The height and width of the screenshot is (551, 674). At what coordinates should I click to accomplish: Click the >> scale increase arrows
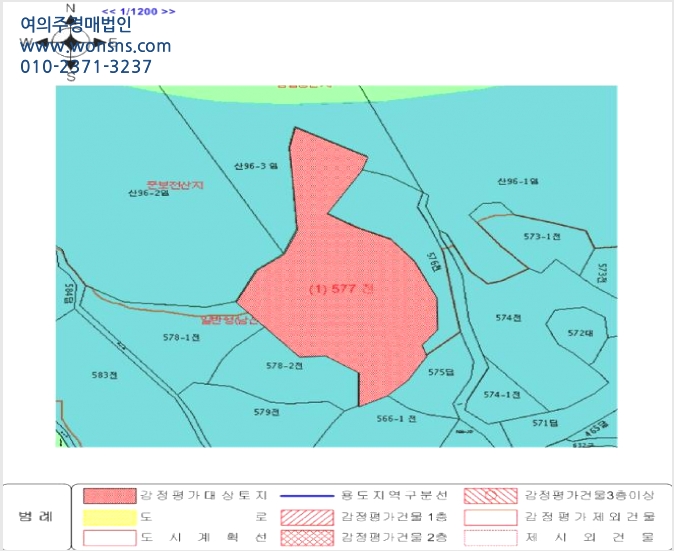click(x=168, y=12)
